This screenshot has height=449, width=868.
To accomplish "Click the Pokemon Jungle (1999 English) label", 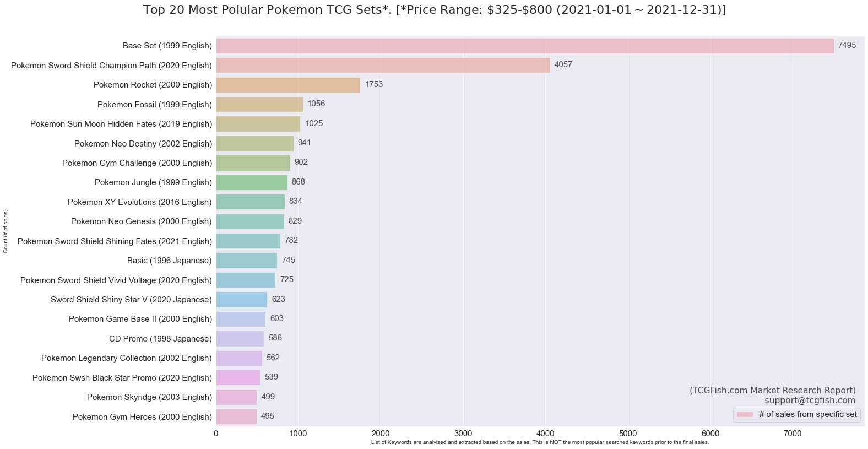I will click(153, 182).
